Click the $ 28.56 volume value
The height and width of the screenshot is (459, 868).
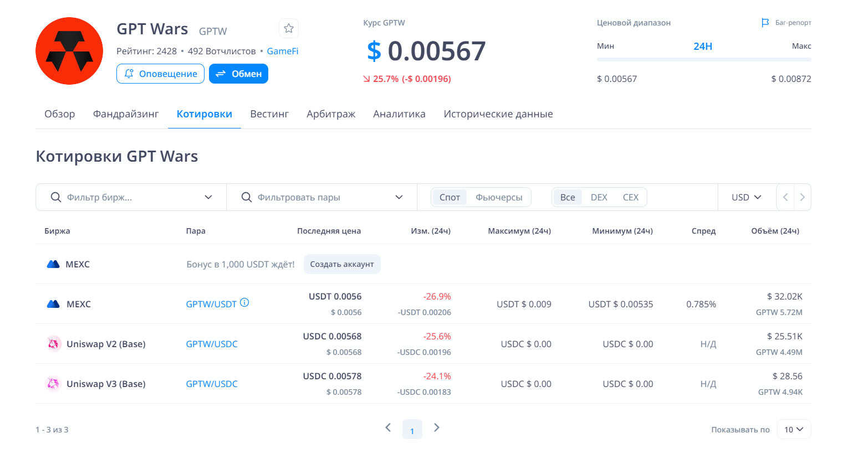tap(787, 376)
